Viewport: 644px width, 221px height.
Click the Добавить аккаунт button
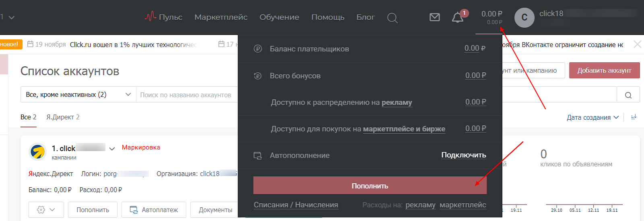604,70
